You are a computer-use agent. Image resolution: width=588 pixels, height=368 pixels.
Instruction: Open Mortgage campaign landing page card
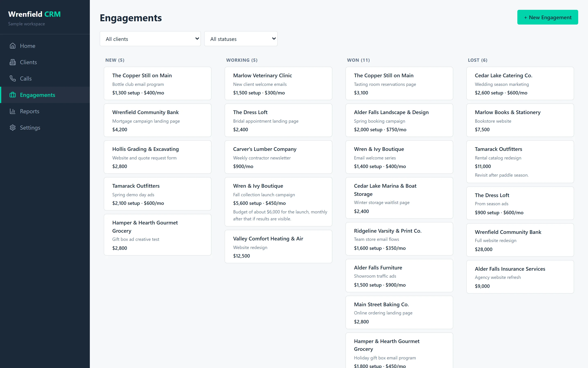coord(157,120)
